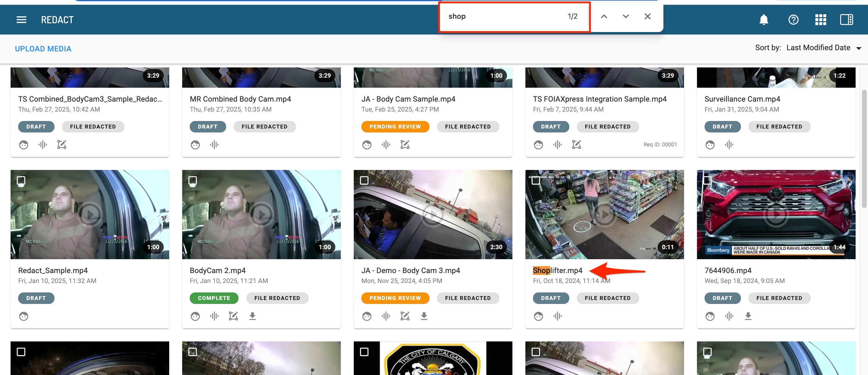Click the Upload Media link
The image size is (868, 375).
click(x=43, y=49)
